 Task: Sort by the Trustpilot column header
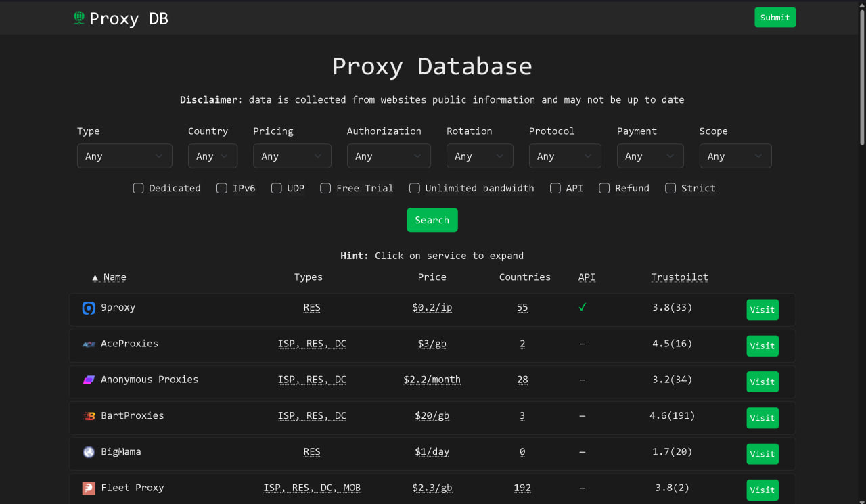[x=679, y=277]
